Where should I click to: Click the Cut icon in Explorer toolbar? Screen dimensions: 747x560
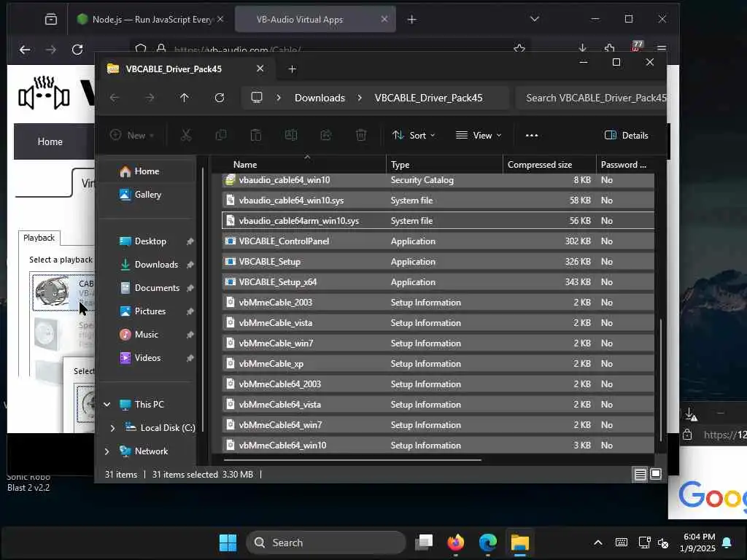coord(186,135)
